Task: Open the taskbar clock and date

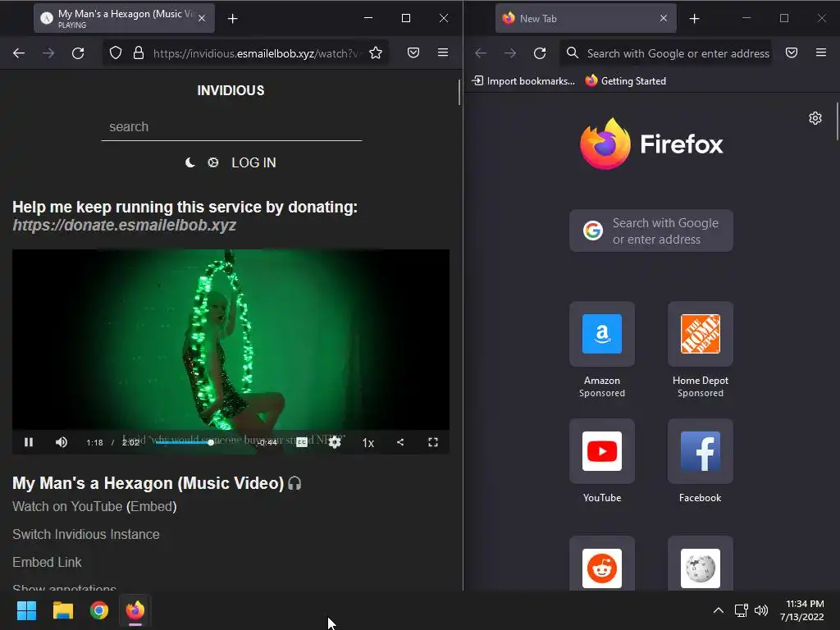Action: coord(802,610)
